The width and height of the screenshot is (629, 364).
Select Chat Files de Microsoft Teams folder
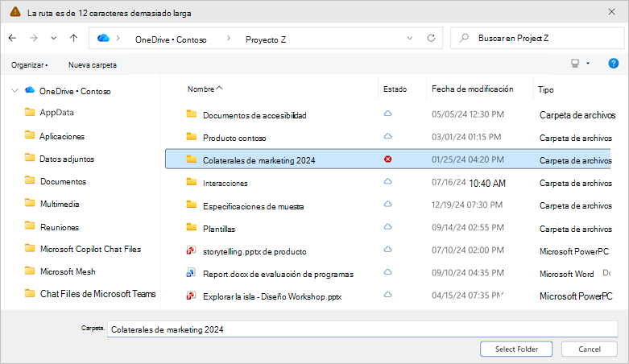point(97,294)
